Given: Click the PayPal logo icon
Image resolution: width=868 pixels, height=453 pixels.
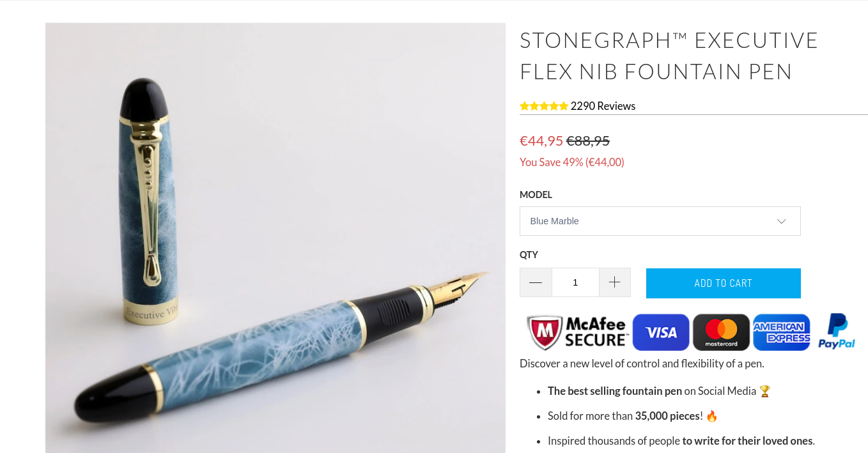Looking at the screenshot, I should [837, 332].
